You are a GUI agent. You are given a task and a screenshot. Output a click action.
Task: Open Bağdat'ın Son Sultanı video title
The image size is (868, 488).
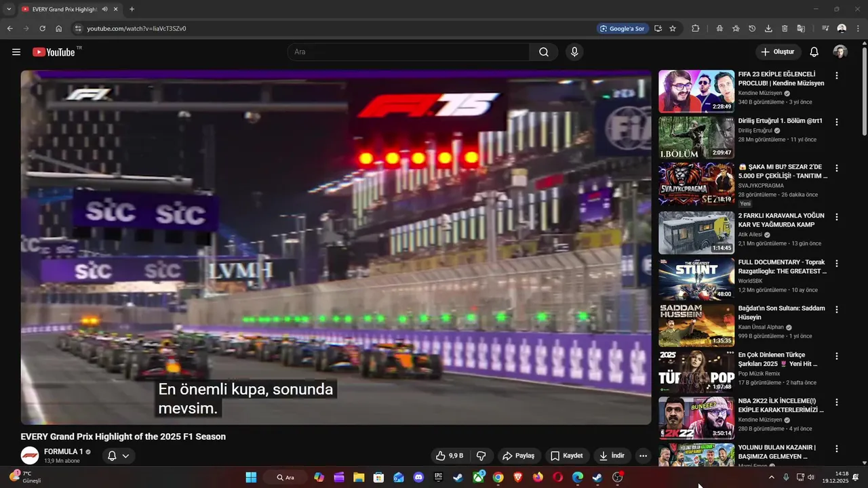[x=782, y=312]
